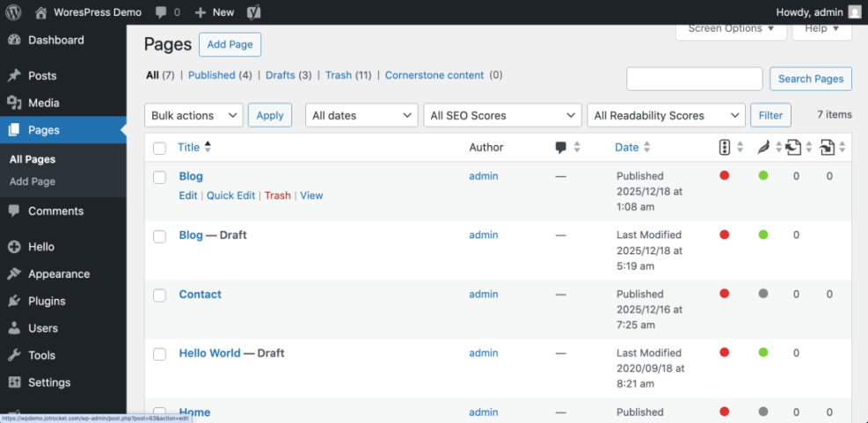Click the Tools wrench icon

[x=14, y=355]
